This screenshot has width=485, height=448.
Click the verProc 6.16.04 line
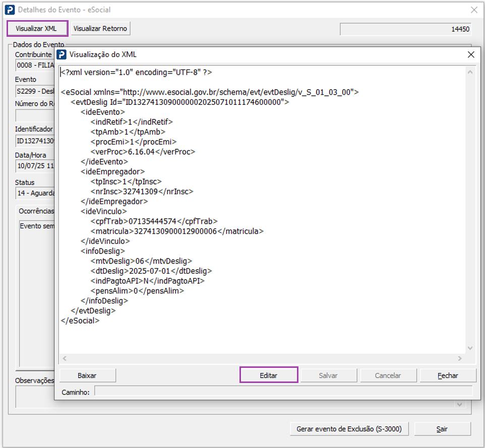(x=143, y=152)
